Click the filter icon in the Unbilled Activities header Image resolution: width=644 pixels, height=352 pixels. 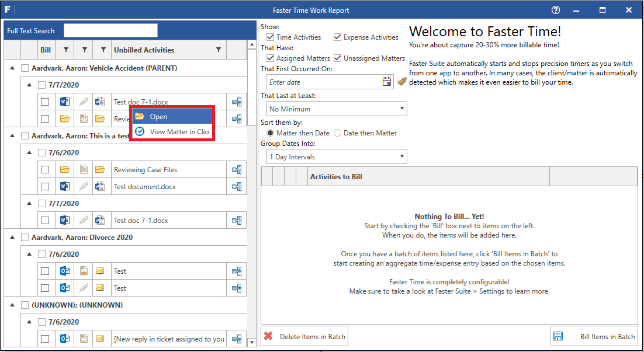(x=219, y=50)
